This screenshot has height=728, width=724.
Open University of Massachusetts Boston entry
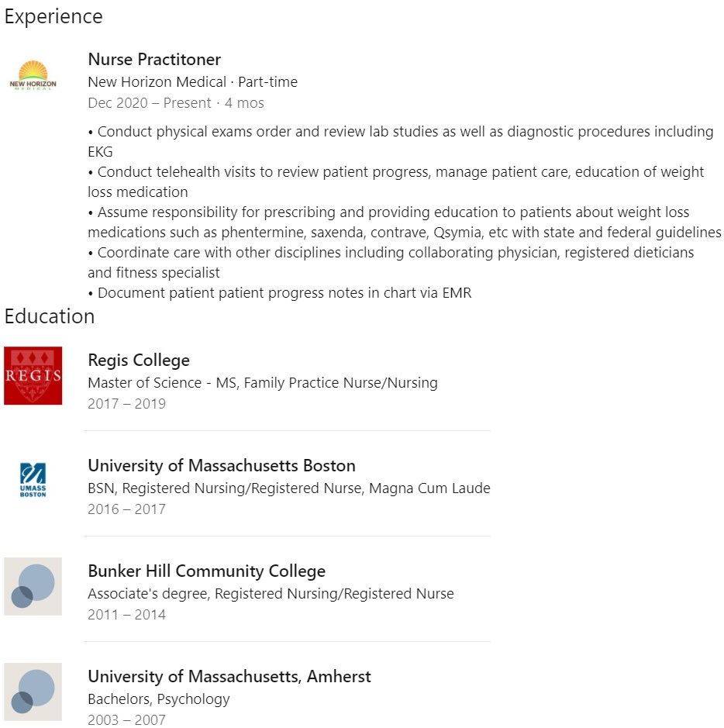pos(222,466)
